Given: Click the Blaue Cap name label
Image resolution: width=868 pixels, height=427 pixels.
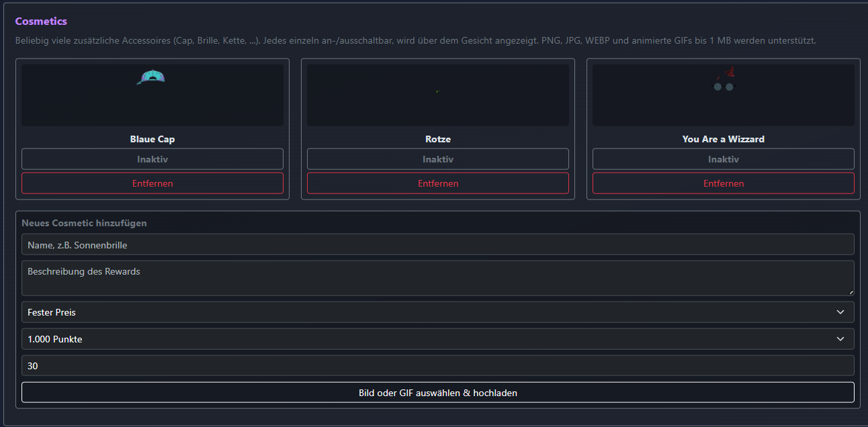Looking at the screenshot, I should (153, 139).
